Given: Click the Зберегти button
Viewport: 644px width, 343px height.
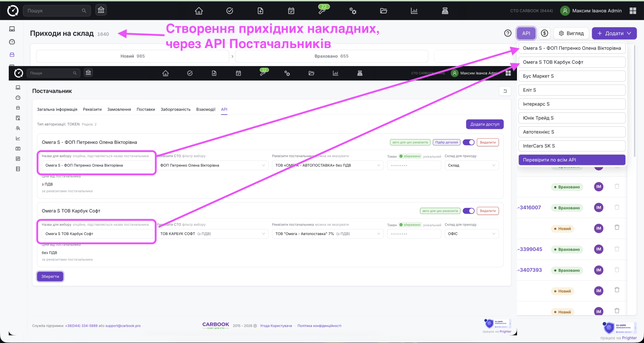Looking at the screenshot, I should point(50,277).
